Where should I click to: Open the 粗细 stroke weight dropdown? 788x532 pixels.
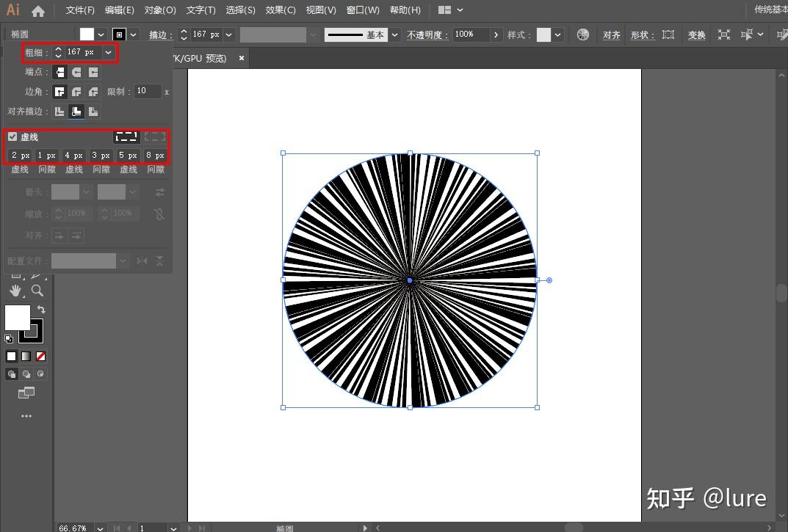coord(109,52)
